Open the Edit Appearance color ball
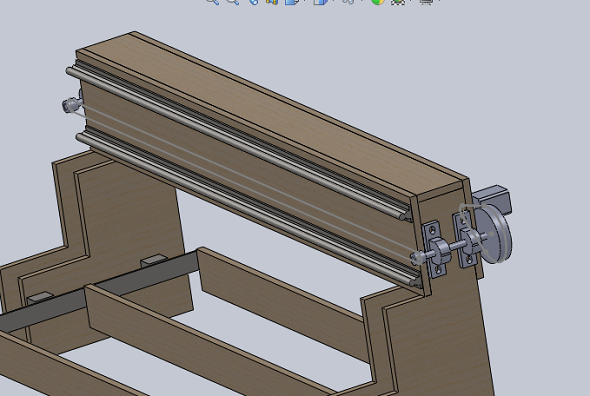 pos(377,1)
